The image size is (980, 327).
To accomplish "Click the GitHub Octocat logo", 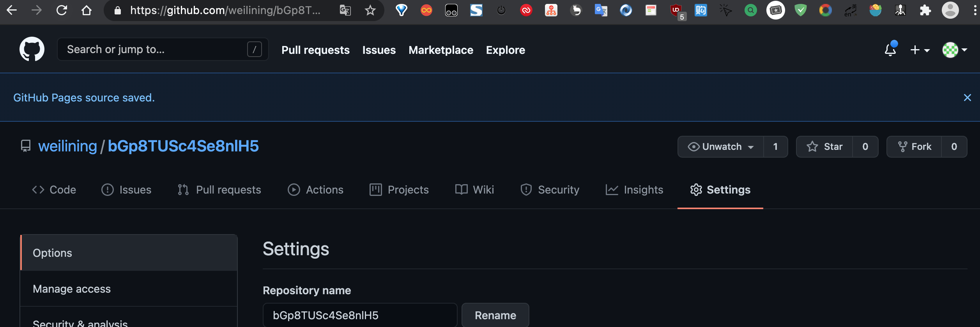I will pos(32,49).
